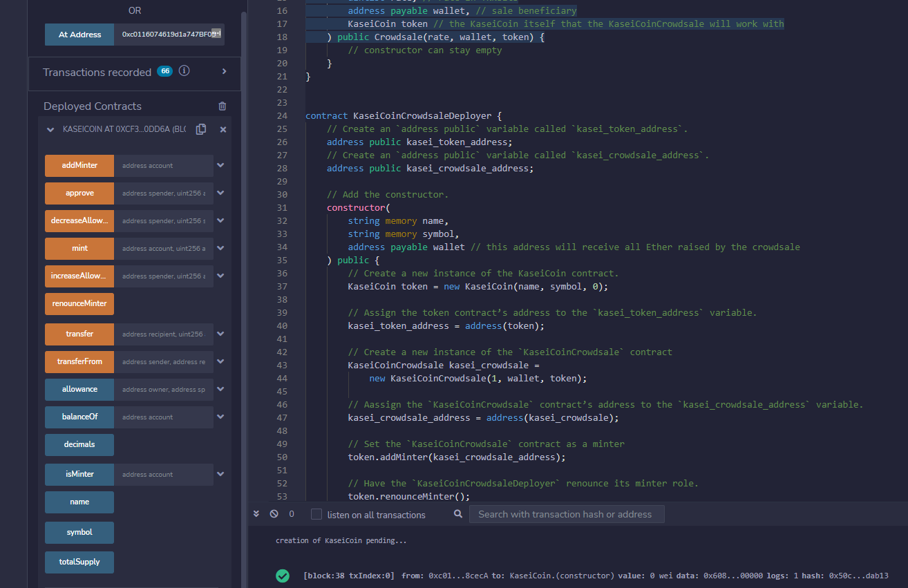This screenshot has width=908, height=588.
Task: Click the pending transactions count zero
Action: coord(292,514)
